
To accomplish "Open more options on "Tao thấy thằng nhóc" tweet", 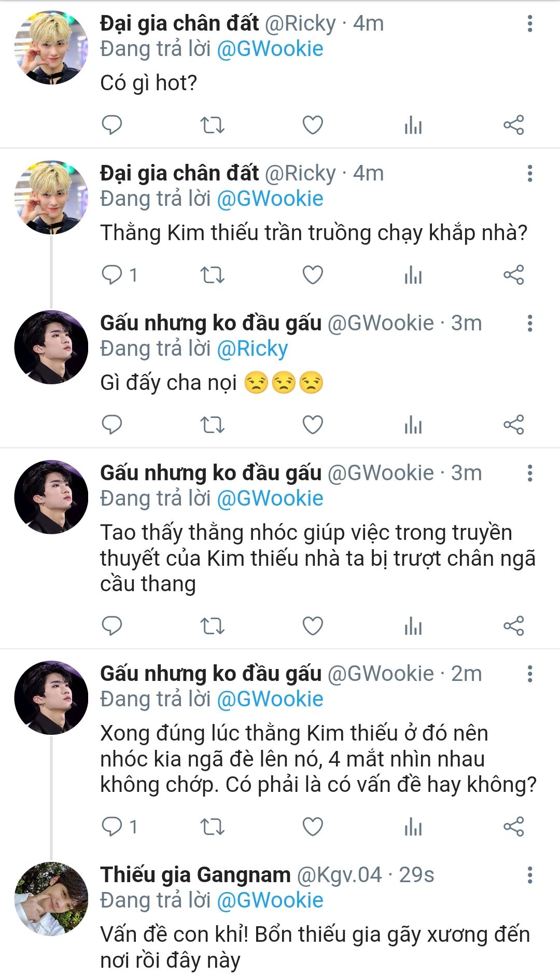I will click(529, 473).
